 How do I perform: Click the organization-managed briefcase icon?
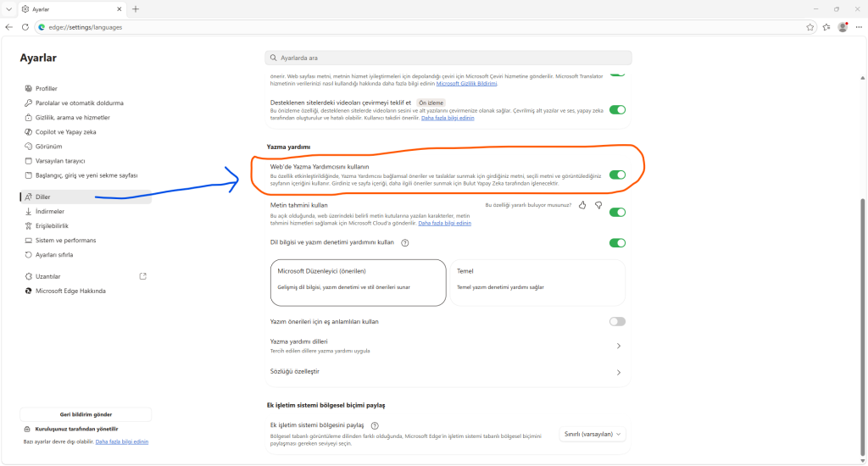click(27, 429)
